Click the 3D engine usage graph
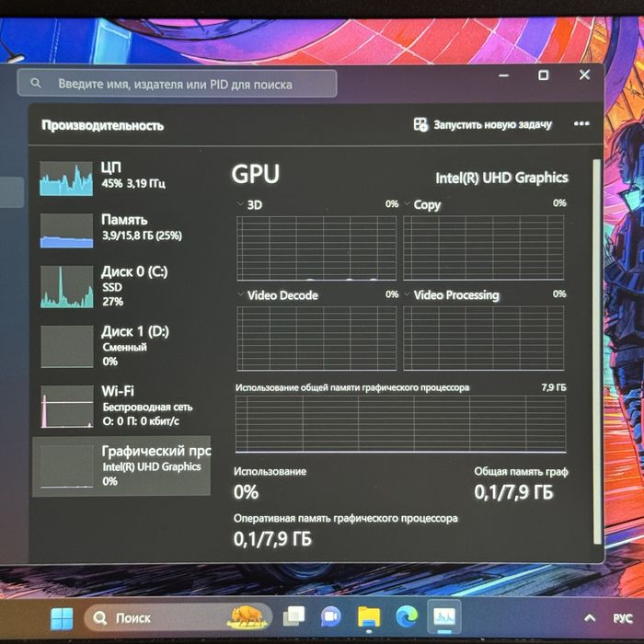This screenshot has width=644, height=644. tap(316, 247)
